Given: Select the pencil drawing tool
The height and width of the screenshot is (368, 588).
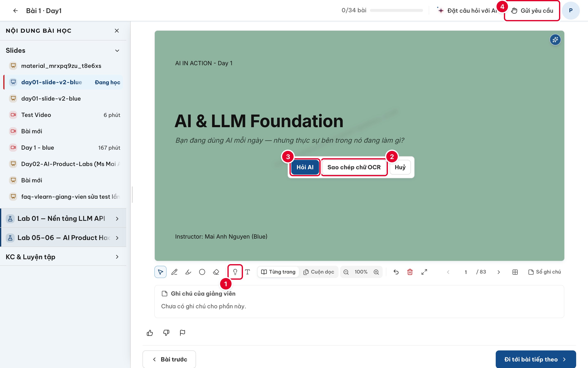Looking at the screenshot, I should click(x=174, y=272).
